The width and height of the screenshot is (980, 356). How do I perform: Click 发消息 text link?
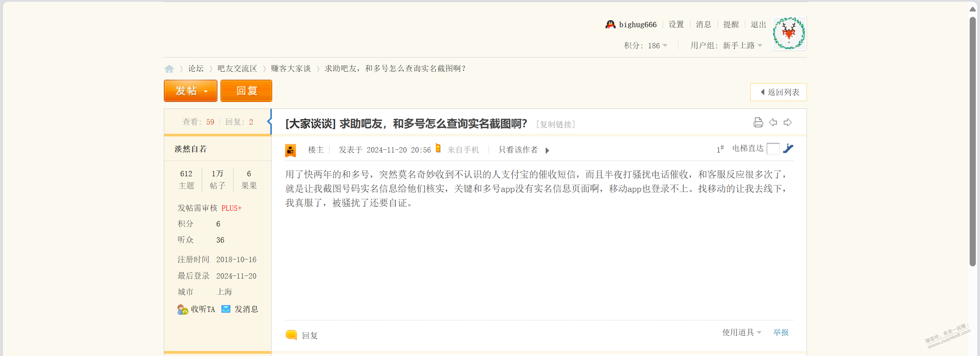[x=247, y=309]
